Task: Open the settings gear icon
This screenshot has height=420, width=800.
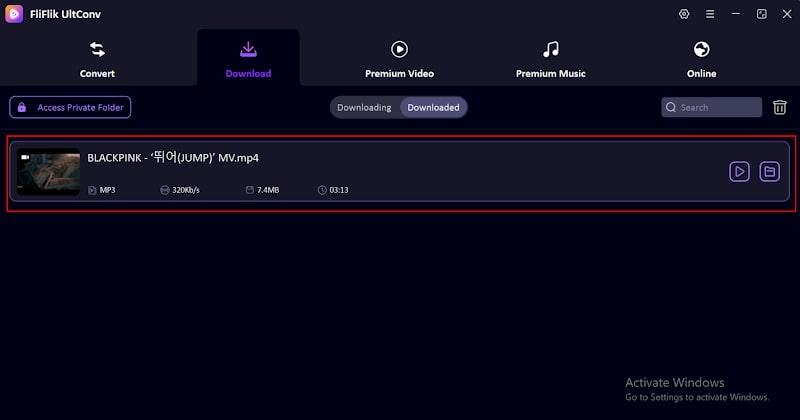Action: point(684,14)
